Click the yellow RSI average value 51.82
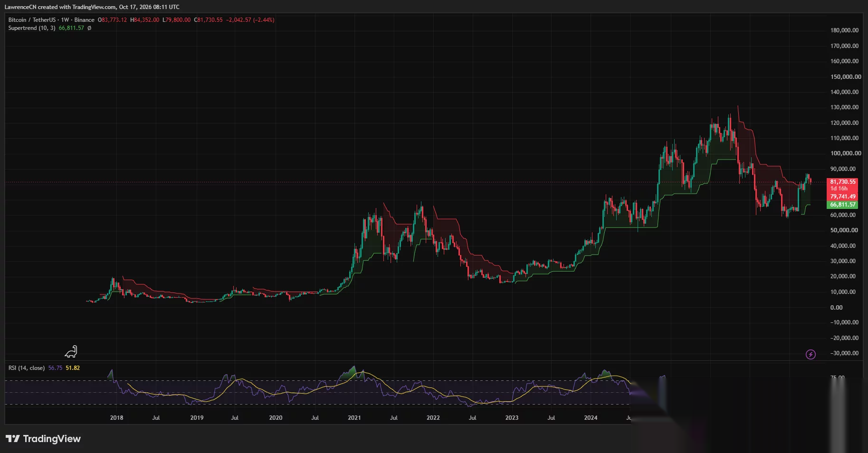Screen dimensions: 868x453 coord(73,368)
